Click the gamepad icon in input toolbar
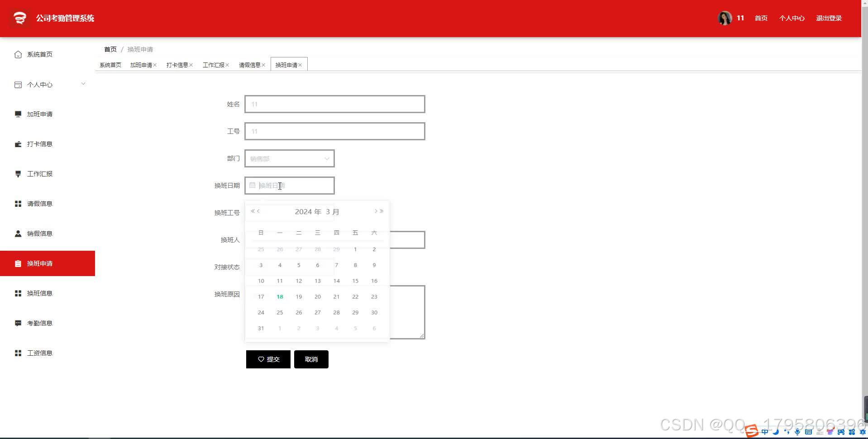This screenshot has height=439, width=868. [841, 432]
